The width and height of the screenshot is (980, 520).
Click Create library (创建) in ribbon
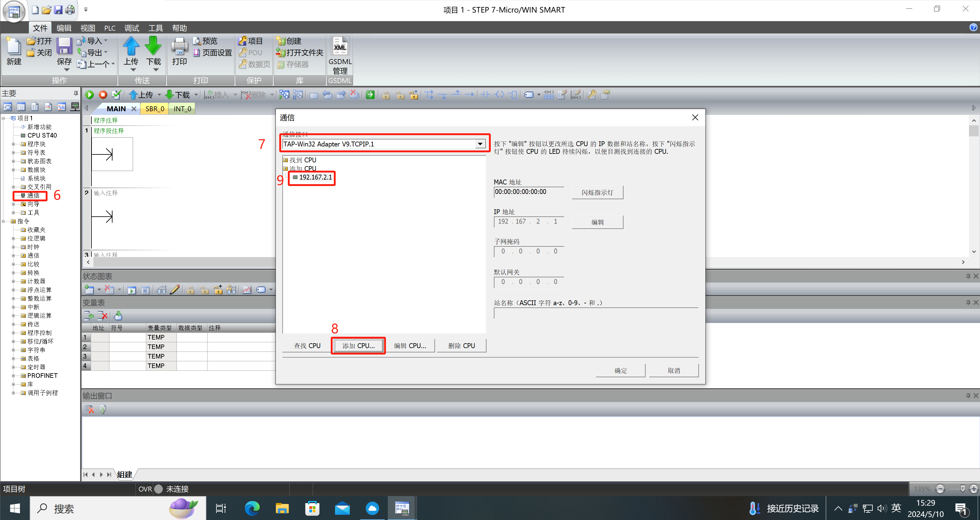coord(289,41)
